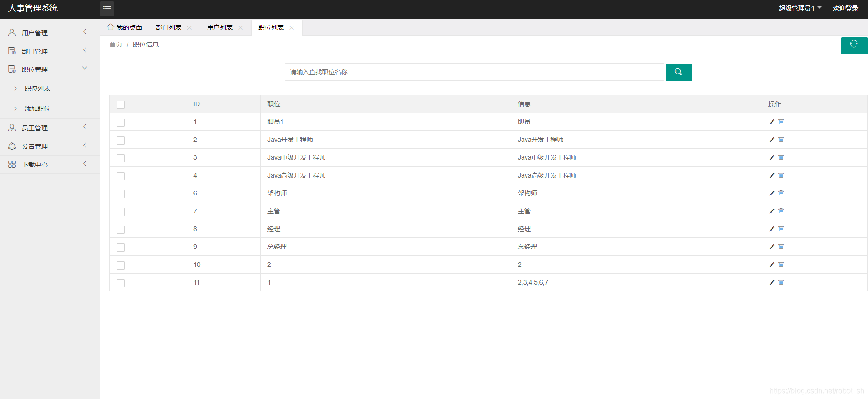Screen dimensions: 868x399
Task: Check the box for 总经理 row
Action: (x=121, y=248)
